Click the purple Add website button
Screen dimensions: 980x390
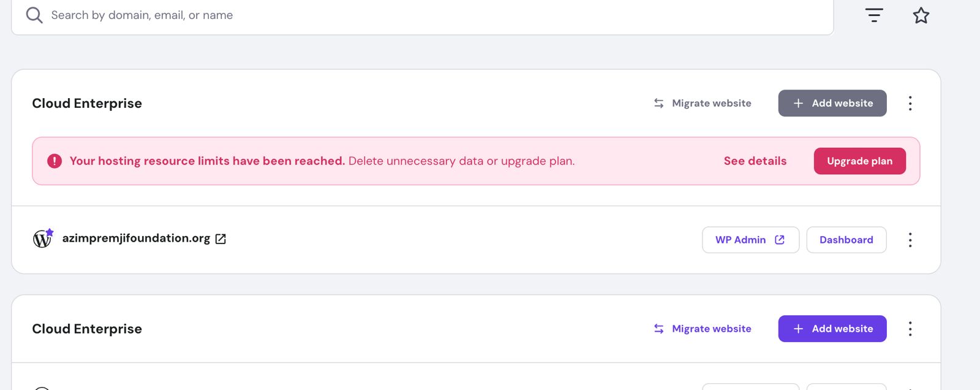[832, 329]
